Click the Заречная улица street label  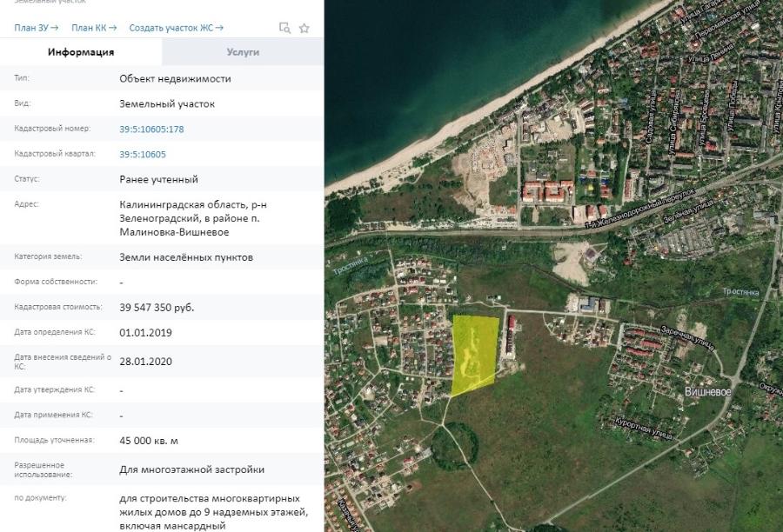coord(688,338)
